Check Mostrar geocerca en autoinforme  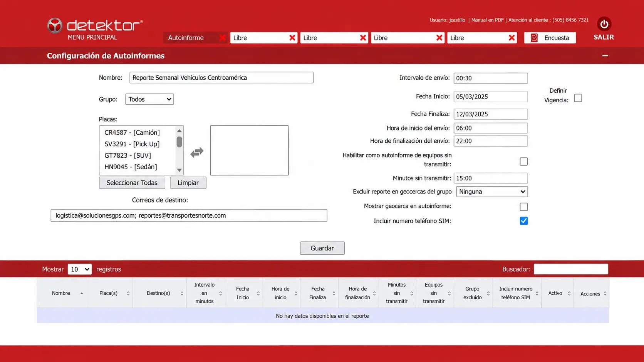524,207
